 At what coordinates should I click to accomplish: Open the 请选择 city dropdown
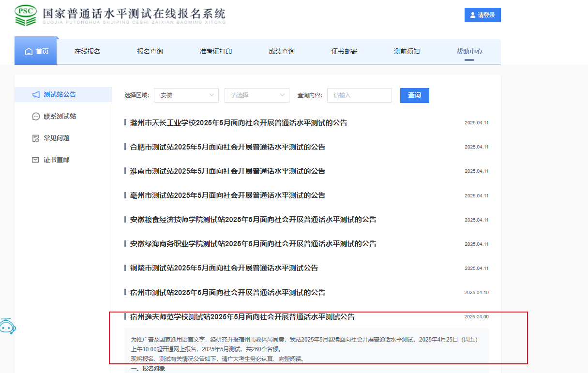pos(257,95)
